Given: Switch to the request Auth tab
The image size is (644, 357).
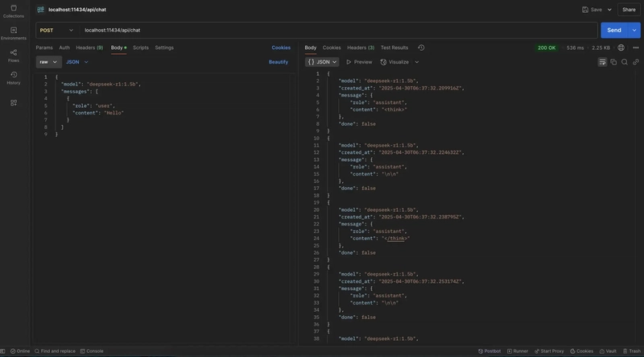Looking at the screenshot, I should [64, 48].
